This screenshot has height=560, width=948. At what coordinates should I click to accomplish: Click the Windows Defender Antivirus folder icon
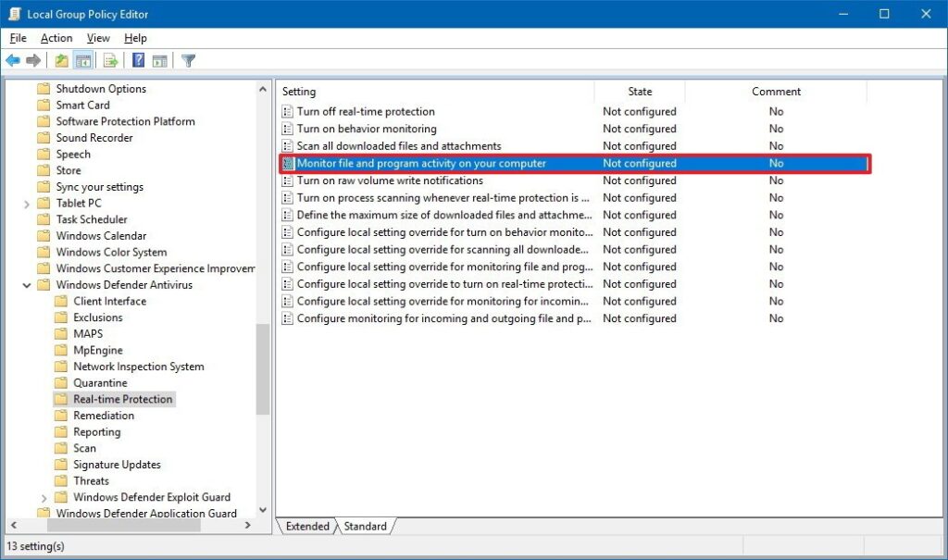coord(44,285)
